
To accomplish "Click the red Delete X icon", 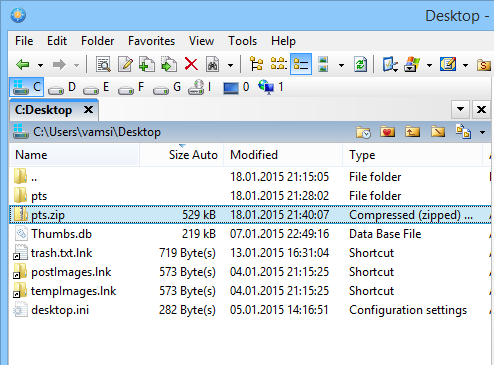I will coord(191,64).
